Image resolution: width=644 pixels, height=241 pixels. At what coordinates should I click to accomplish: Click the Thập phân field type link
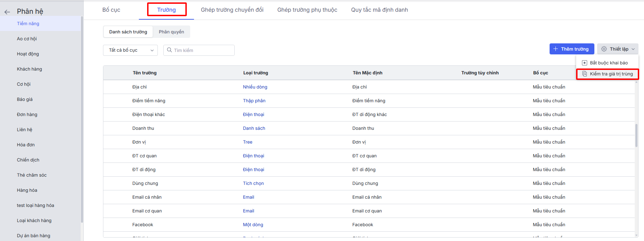pos(254,101)
